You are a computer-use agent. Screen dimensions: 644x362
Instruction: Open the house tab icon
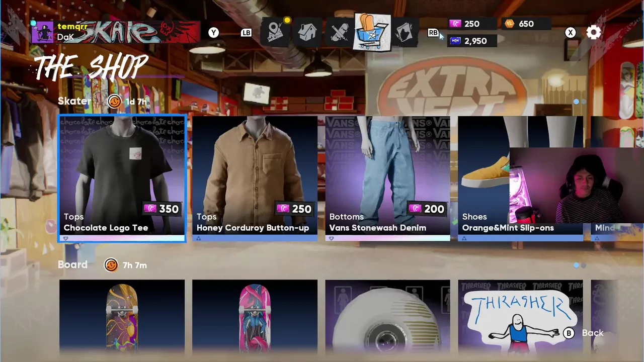[307, 33]
